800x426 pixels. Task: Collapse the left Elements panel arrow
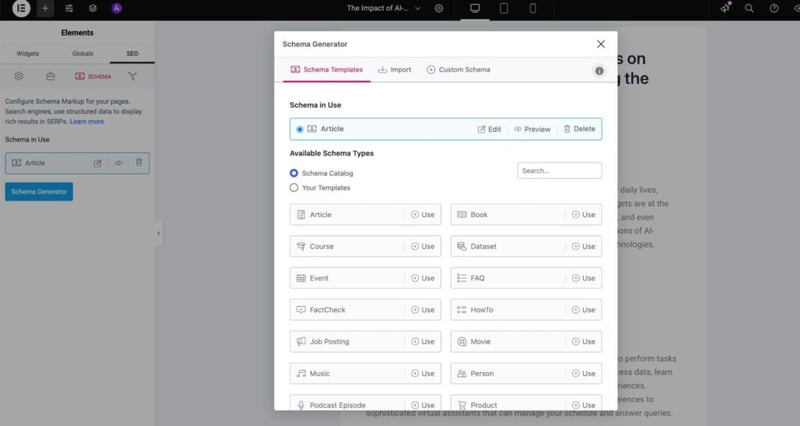(x=158, y=233)
